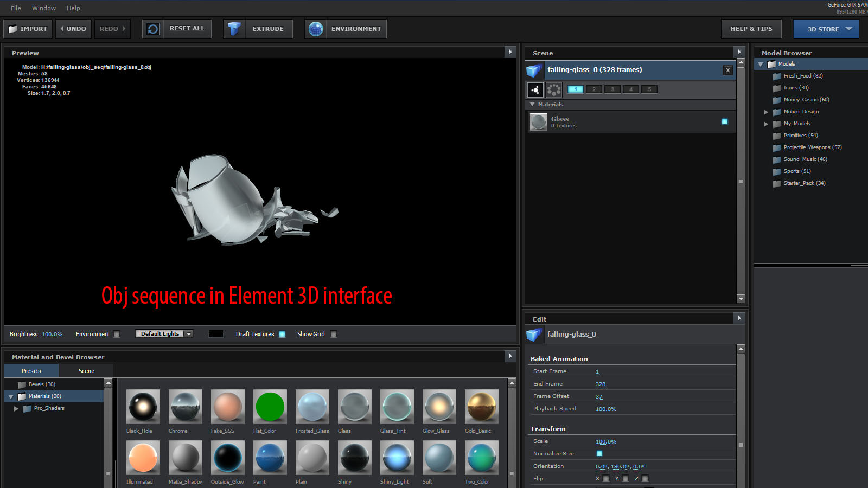Toggle the Environment checkbox under preview

pos(117,334)
